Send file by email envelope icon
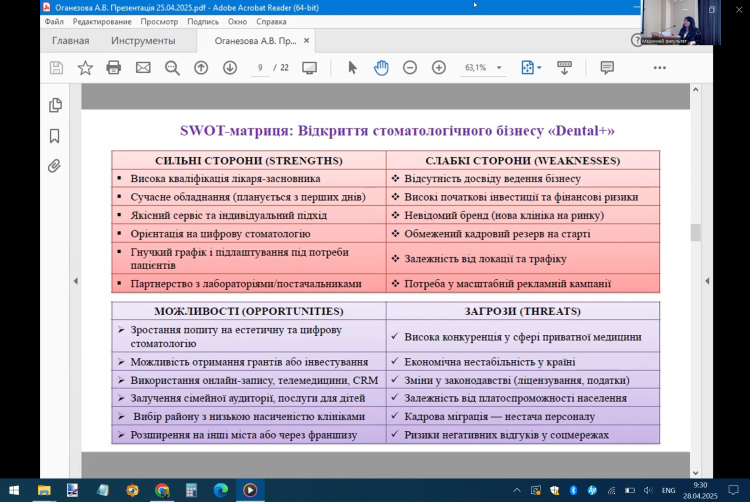Viewport: 750px width, 502px height. tap(143, 68)
